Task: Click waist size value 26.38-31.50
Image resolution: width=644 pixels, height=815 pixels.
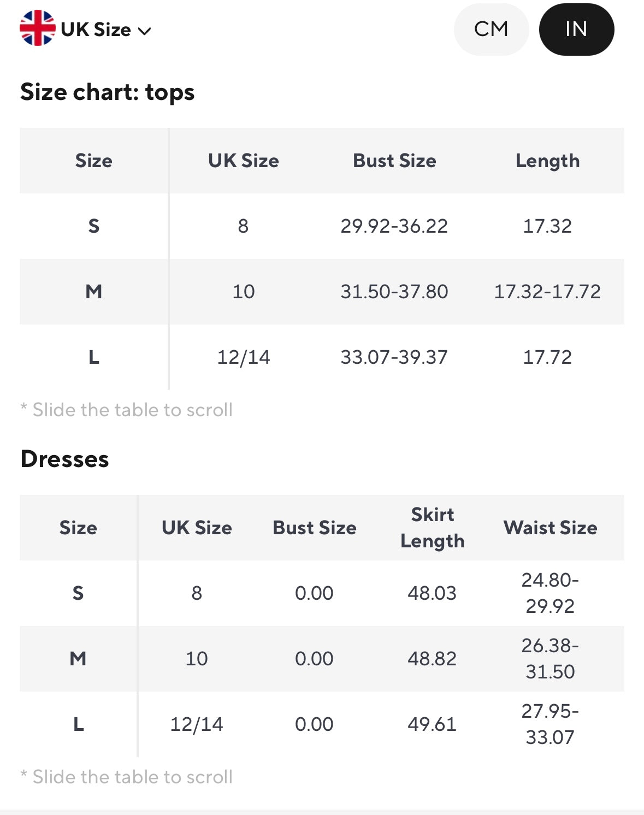Action: 550,659
